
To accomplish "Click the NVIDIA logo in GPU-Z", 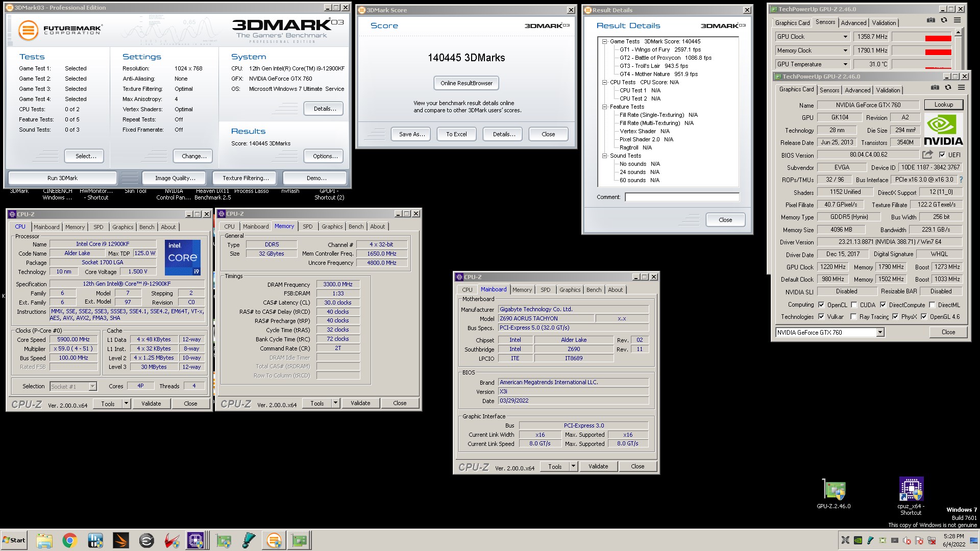I will tap(943, 130).
